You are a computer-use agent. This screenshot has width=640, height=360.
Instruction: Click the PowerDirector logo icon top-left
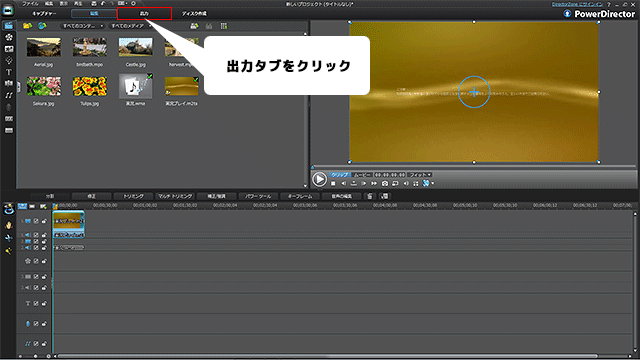tap(8, 11)
